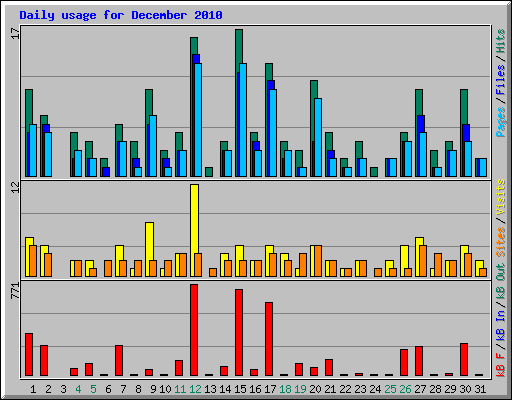The height and width of the screenshot is (400, 512).
Task: Click the 'Files' legend label
Action: (501, 80)
